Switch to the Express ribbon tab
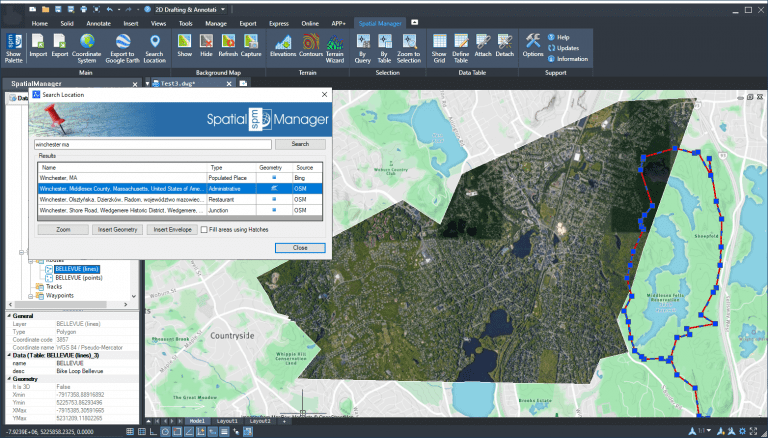Viewport: 768px width, 438px height. pyautogui.click(x=279, y=24)
